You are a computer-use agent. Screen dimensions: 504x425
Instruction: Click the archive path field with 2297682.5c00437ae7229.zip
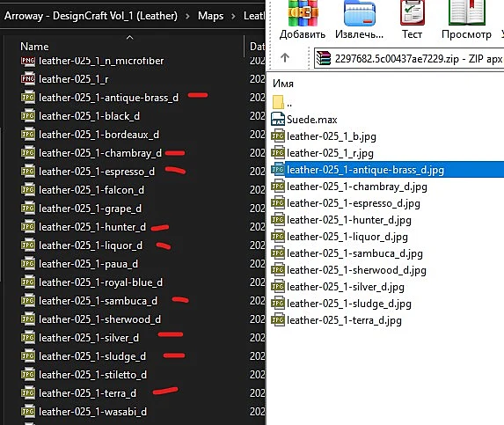point(409,58)
